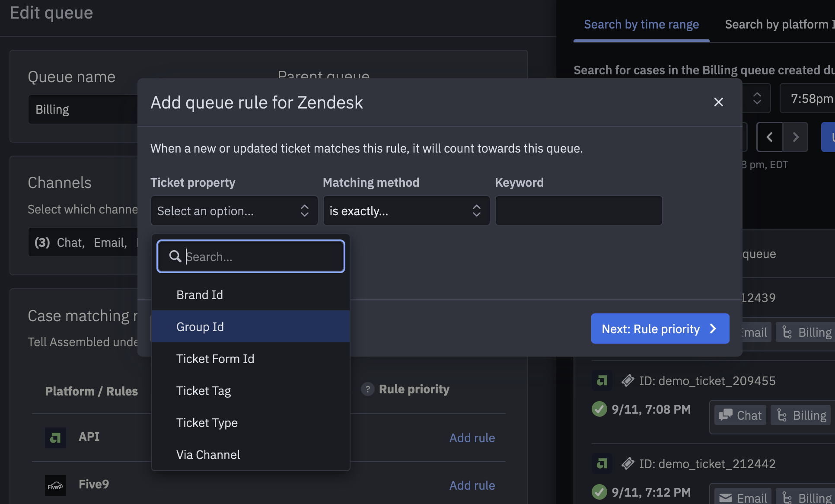Click Next: Rule priority button

pyautogui.click(x=660, y=329)
